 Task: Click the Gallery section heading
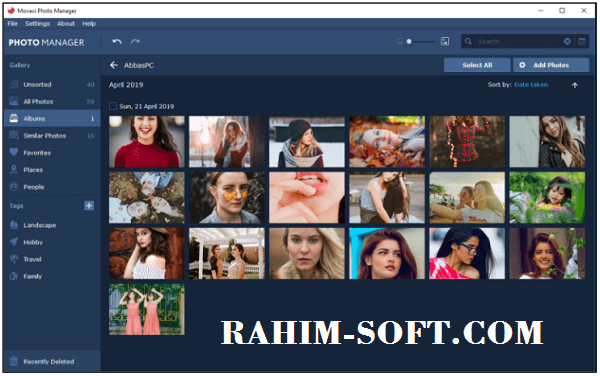(20, 65)
